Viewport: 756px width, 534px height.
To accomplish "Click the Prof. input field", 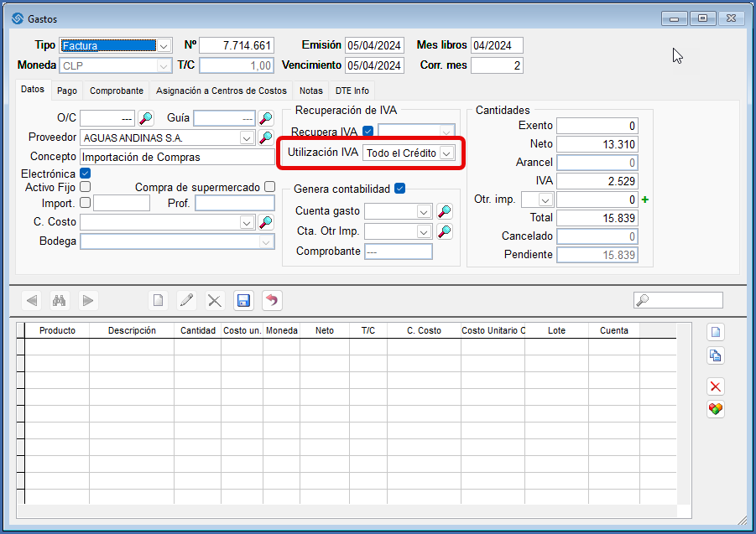I will [235, 203].
